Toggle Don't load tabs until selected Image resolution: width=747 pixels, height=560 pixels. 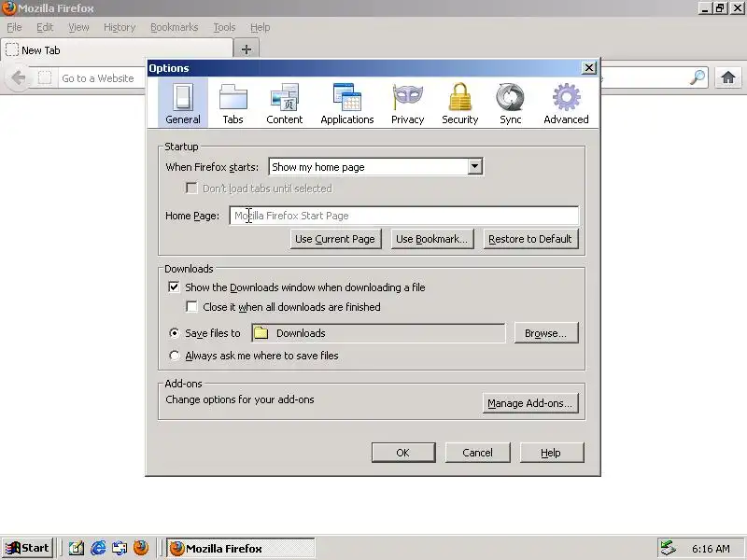tap(191, 189)
